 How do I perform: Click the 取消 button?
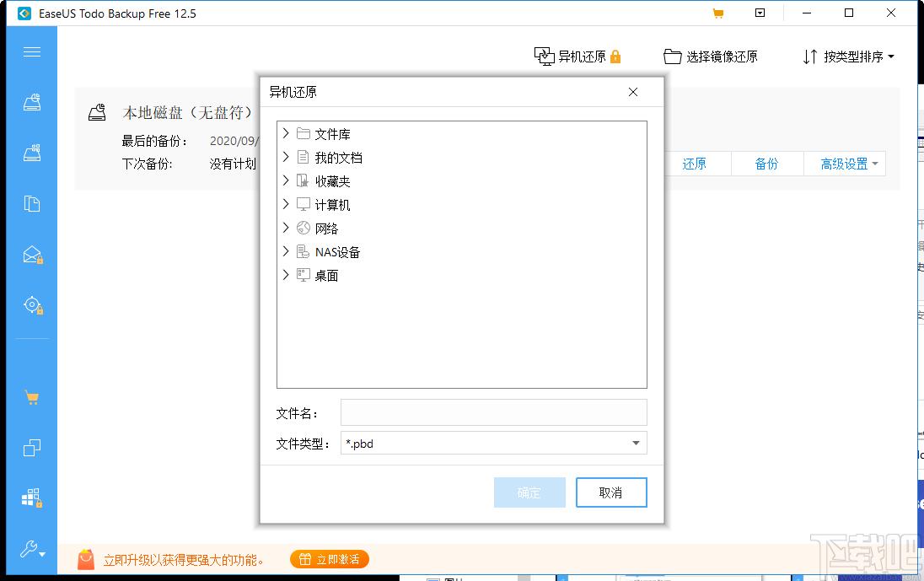(611, 492)
